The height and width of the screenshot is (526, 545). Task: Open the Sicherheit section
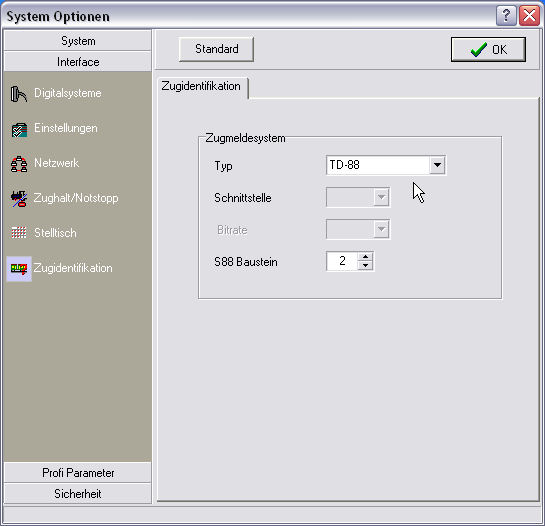click(x=78, y=494)
